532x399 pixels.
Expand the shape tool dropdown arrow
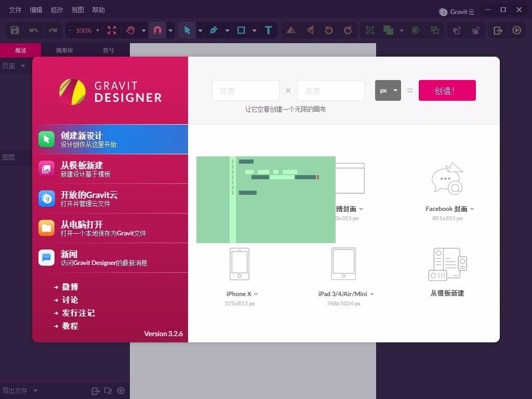pos(255,31)
